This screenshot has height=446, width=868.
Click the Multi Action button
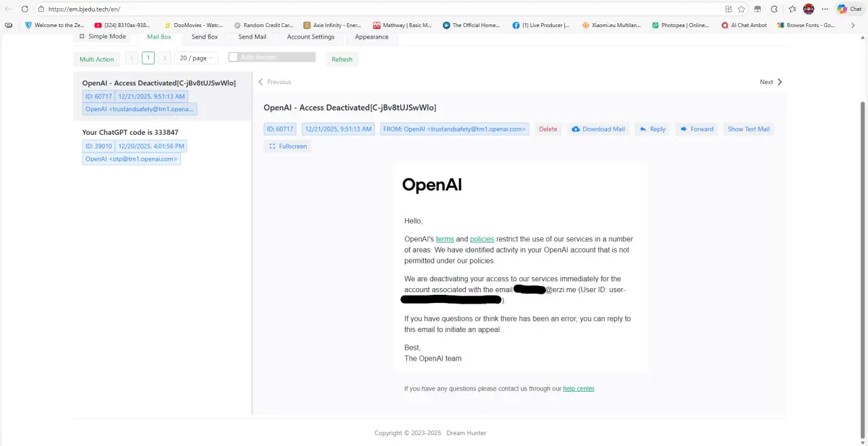click(x=97, y=59)
